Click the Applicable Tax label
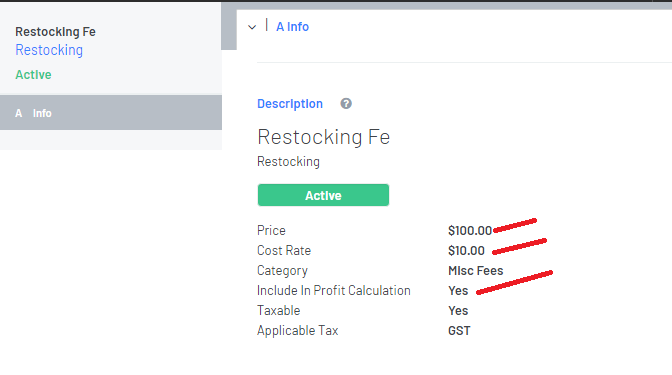The width and height of the screenshot is (672, 375). point(297,331)
